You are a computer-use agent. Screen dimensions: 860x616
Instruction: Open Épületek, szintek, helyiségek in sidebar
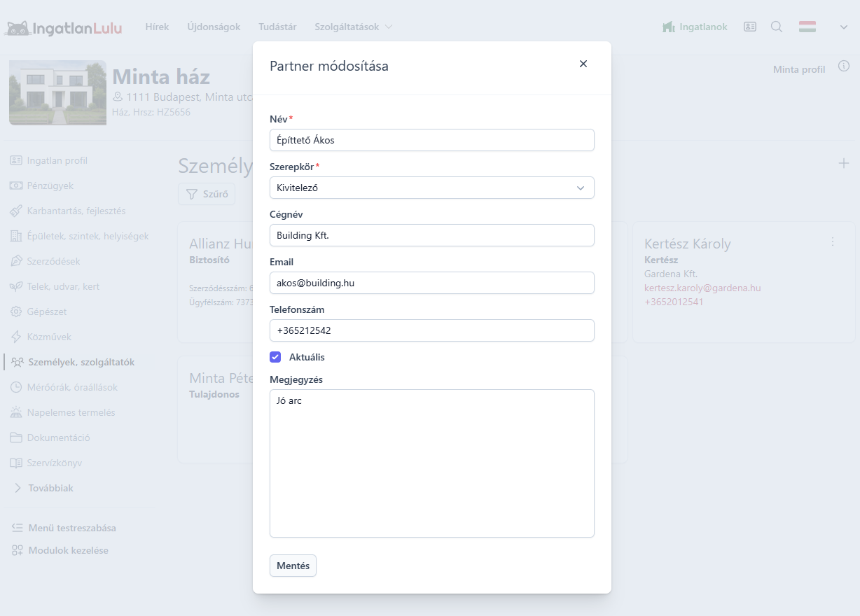click(x=79, y=236)
